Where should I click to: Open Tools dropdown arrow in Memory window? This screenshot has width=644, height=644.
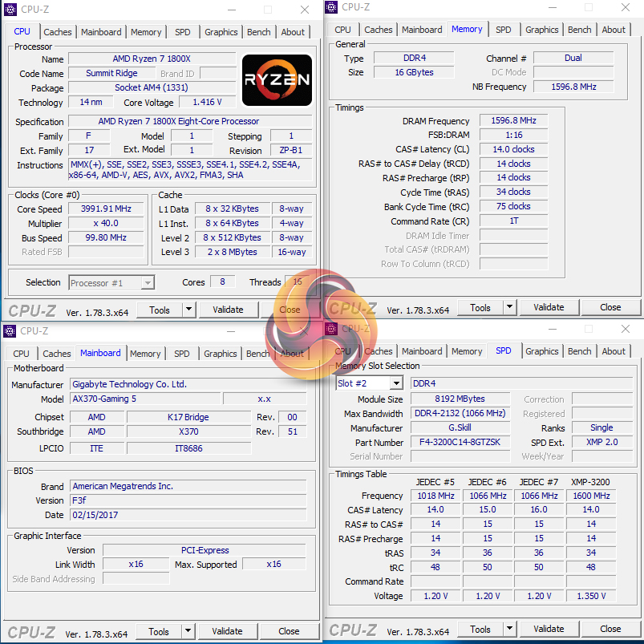(x=509, y=307)
